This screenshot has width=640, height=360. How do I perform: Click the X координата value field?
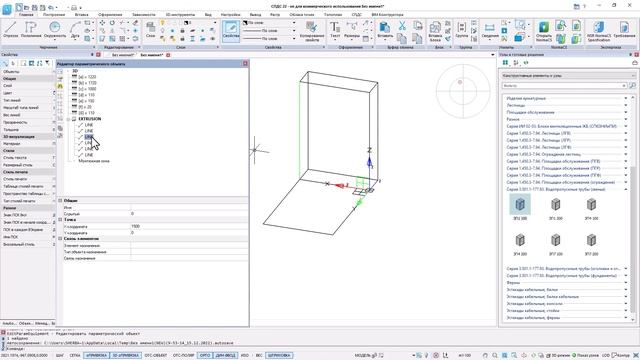(189, 226)
